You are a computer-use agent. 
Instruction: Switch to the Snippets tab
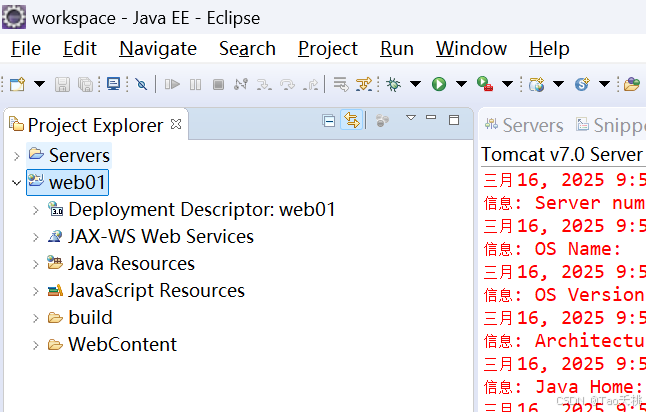[x=611, y=125]
